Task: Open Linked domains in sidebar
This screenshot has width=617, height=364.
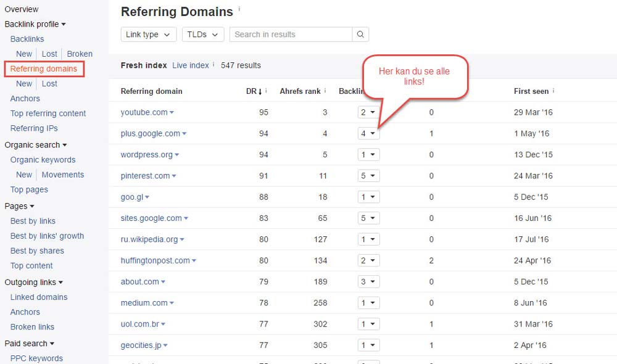Action: click(39, 297)
